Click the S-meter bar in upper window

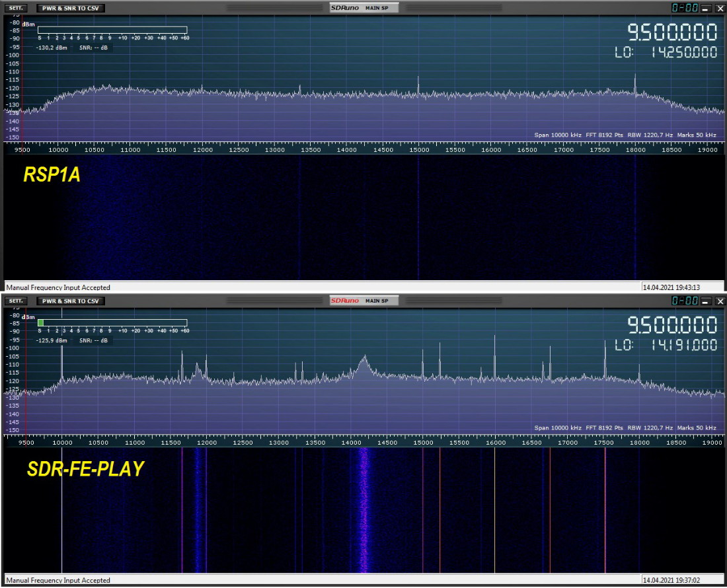coord(112,30)
